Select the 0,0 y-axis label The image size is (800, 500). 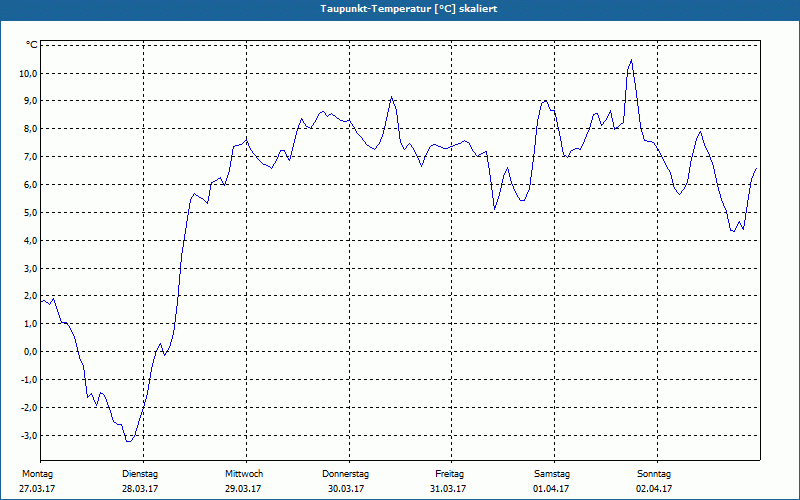click(x=30, y=352)
